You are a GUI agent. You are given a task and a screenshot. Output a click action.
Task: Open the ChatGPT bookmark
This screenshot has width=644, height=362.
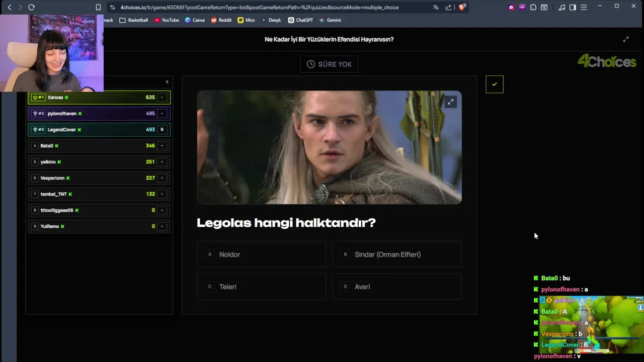pos(300,20)
